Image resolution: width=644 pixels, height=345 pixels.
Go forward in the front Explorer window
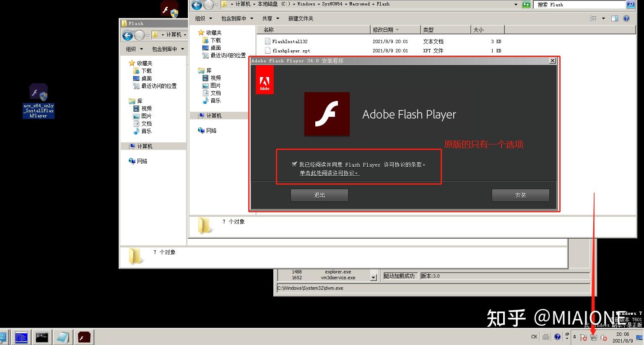tap(208, 5)
